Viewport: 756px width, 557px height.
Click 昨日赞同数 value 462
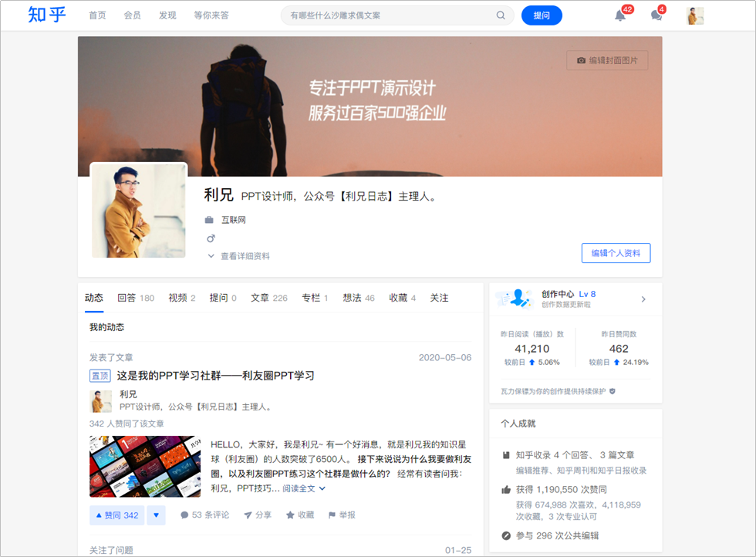click(619, 349)
